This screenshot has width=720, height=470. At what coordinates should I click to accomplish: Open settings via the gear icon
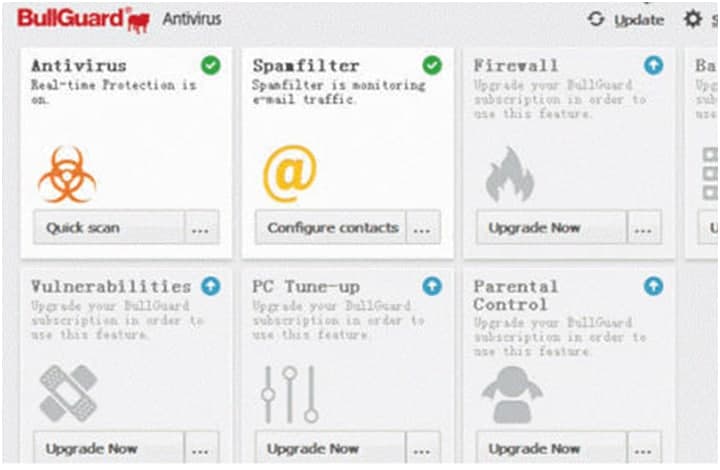tap(693, 19)
